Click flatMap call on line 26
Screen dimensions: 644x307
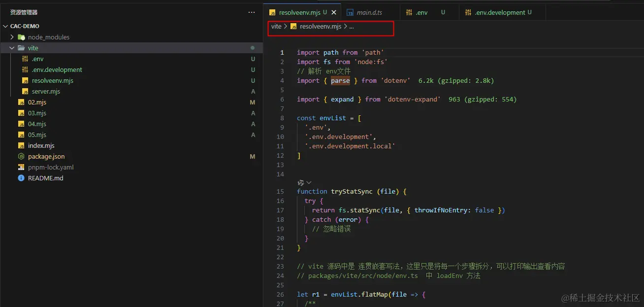click(375, 294)
